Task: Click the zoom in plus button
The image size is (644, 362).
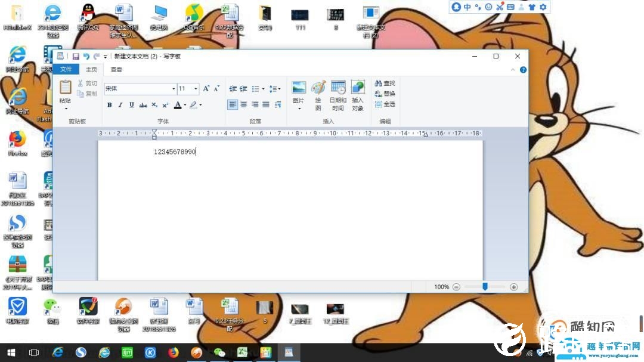Action: click(x=513, y=287)
